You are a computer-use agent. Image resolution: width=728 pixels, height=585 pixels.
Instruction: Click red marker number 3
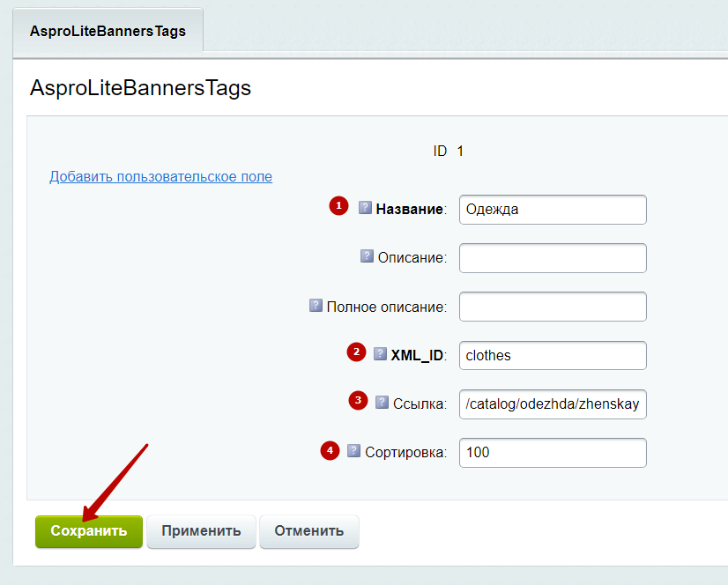pyautogui.click(x=359, y=400)
